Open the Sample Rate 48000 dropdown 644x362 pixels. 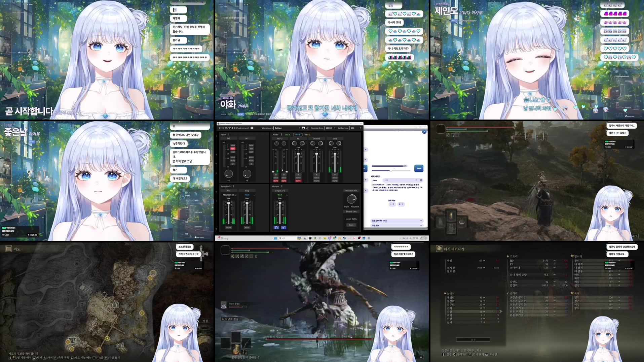click(331, 128)
